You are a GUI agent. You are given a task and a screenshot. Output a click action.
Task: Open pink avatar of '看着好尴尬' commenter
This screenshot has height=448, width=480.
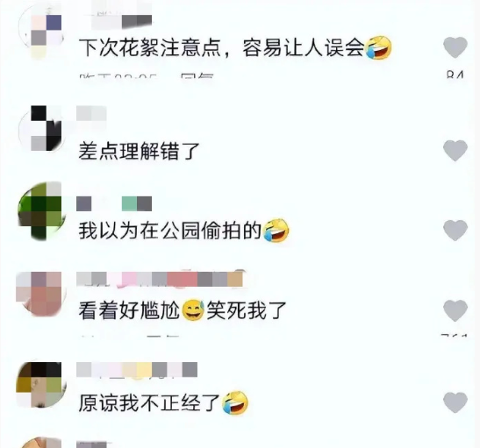[41, 294]
